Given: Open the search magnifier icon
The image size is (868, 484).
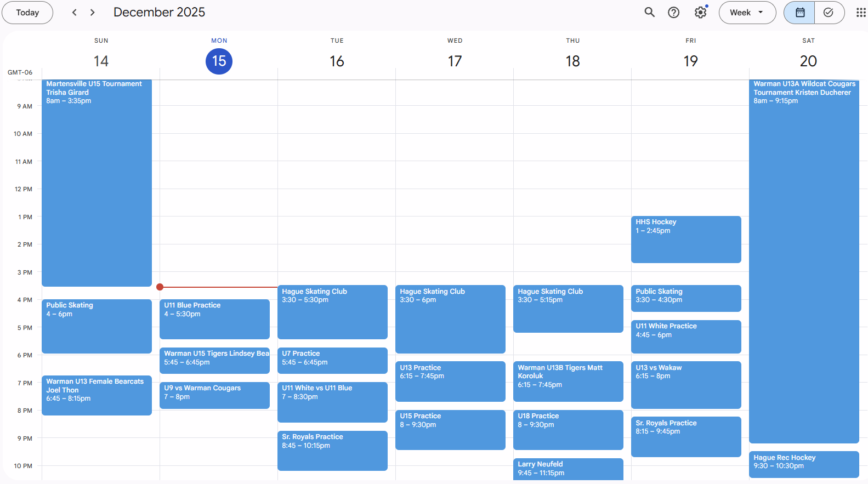Looking at the screenshot, I should [x=649, y=13].
